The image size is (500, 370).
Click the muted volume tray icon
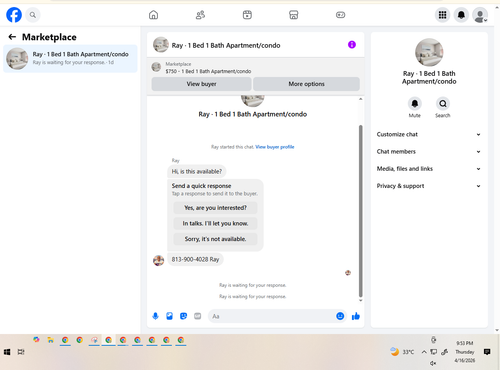433,363
